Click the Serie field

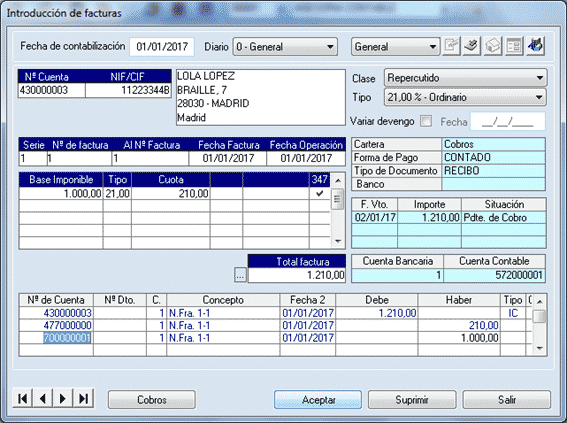[x=33, y=158]
